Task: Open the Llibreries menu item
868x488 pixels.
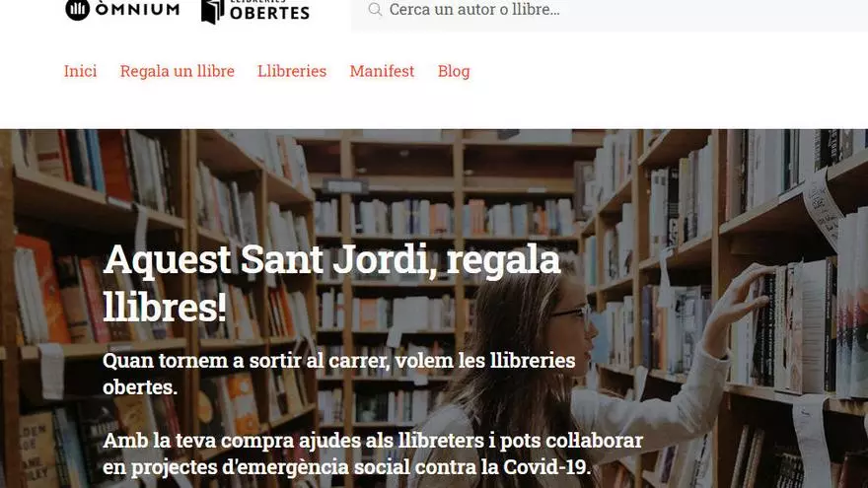Action: coord(292,71)
